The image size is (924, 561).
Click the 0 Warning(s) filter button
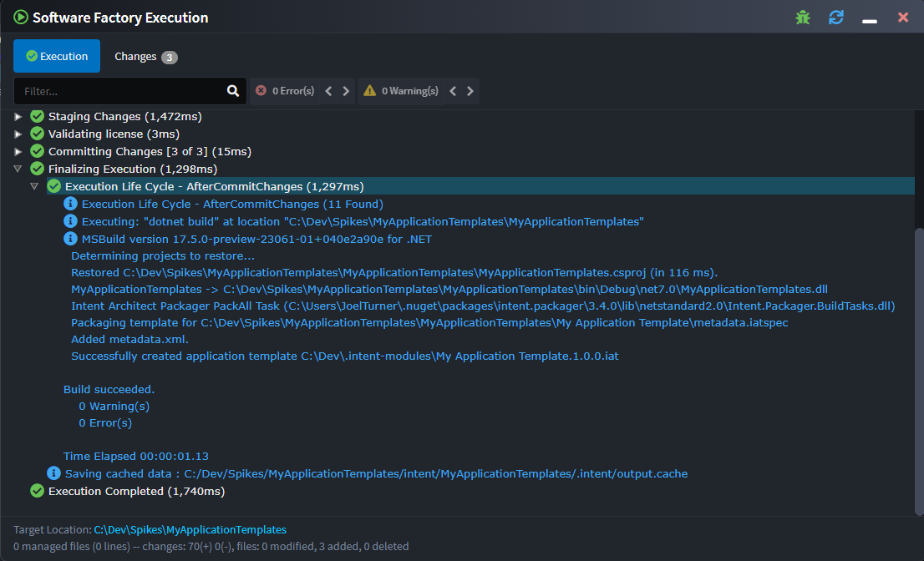tap(401, 91)
